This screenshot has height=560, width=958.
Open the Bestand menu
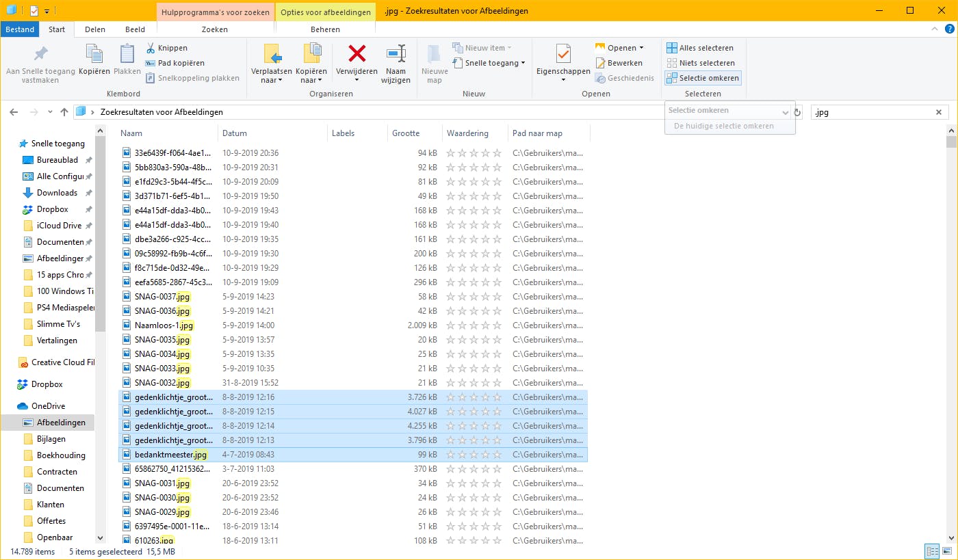[20, 30]
